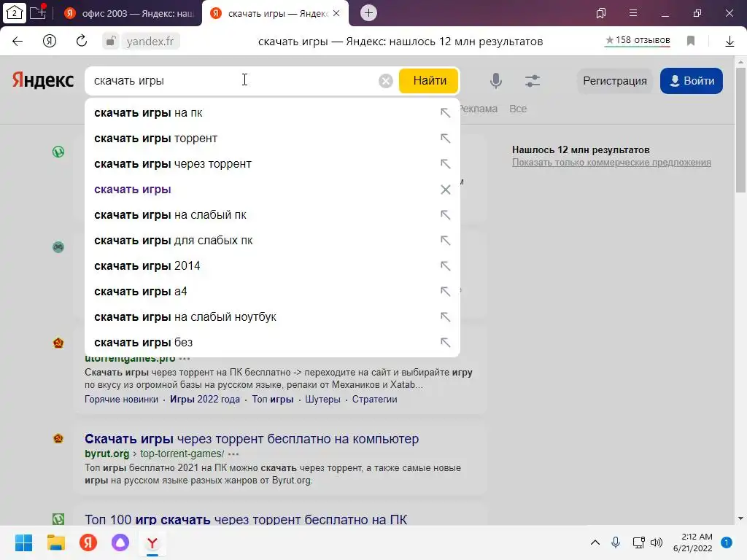Click the lock site security icon
This screenshot has height=560, width=747.
pyautogui.click(x=111, y=42)
